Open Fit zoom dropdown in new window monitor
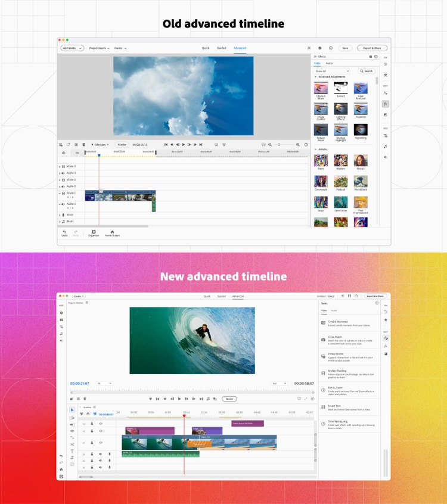The width and height of the screenshot is (447, 504). (x=104, y=384)
